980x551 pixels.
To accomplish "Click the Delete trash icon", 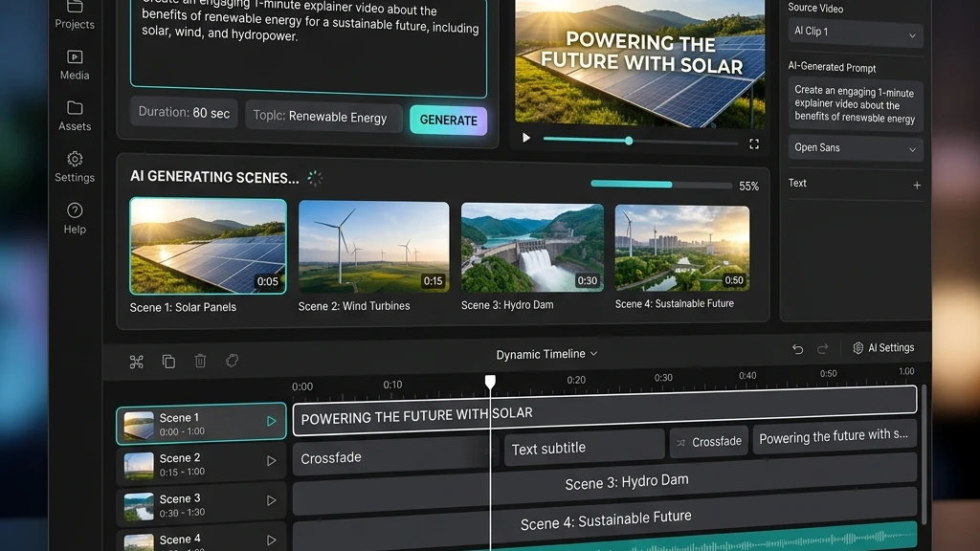I will coord(200,361).
